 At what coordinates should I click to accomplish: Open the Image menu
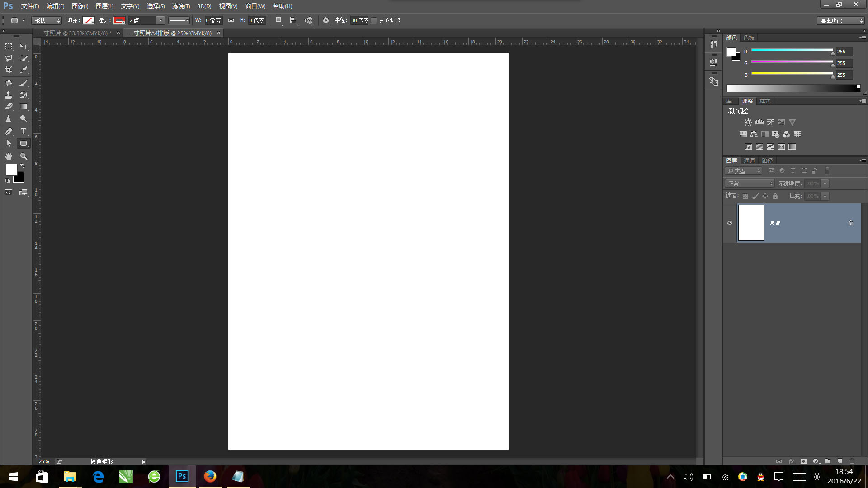(x=80, y=6)
